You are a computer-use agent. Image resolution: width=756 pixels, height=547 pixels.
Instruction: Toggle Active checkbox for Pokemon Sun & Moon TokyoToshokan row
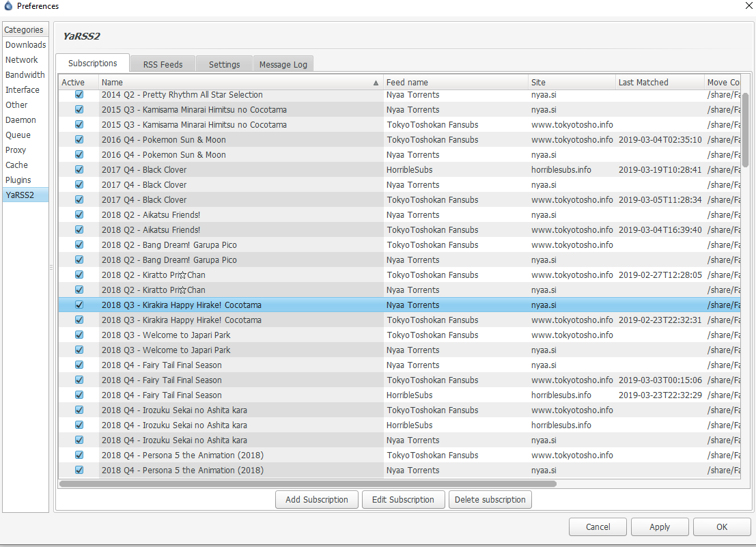click(x=79, y=139)
